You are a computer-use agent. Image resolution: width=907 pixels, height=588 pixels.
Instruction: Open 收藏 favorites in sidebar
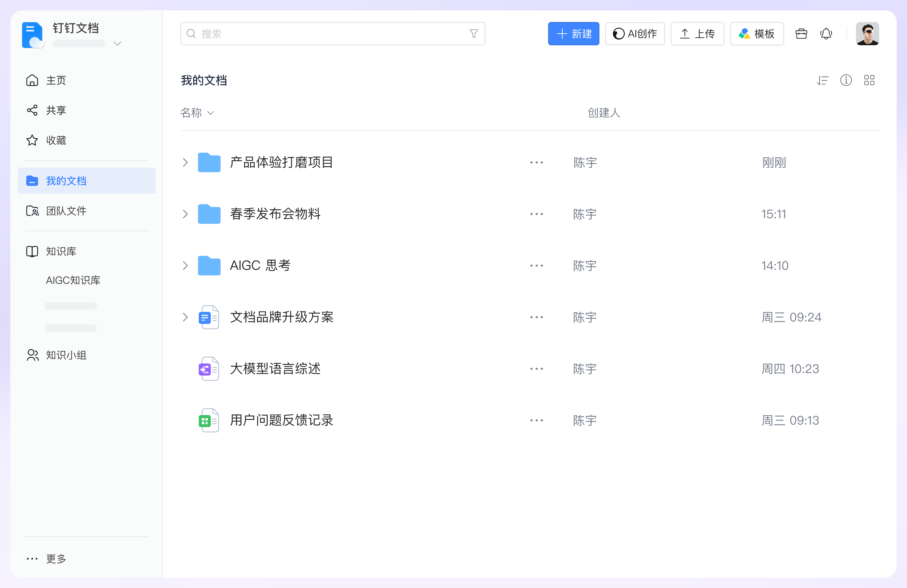[56, 141]
